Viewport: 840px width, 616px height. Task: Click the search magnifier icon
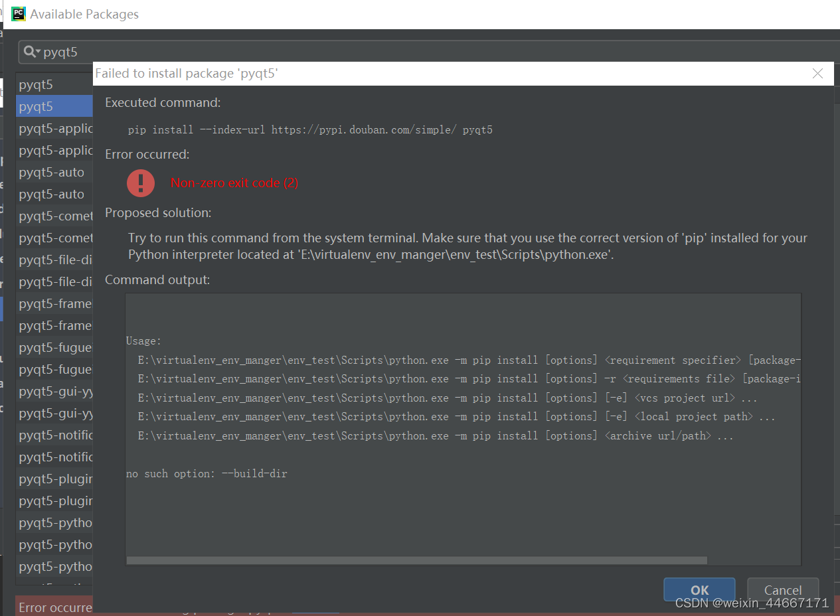coord(31,50)
